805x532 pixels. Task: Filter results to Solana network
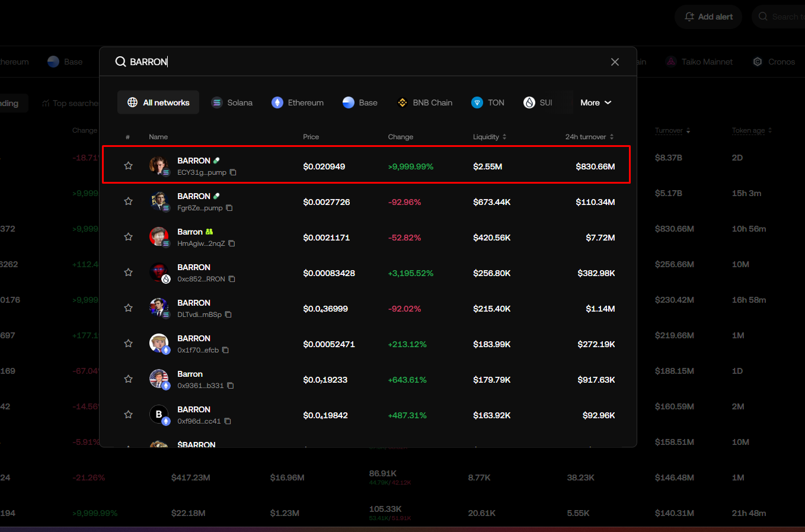click(x=232, y=102)
